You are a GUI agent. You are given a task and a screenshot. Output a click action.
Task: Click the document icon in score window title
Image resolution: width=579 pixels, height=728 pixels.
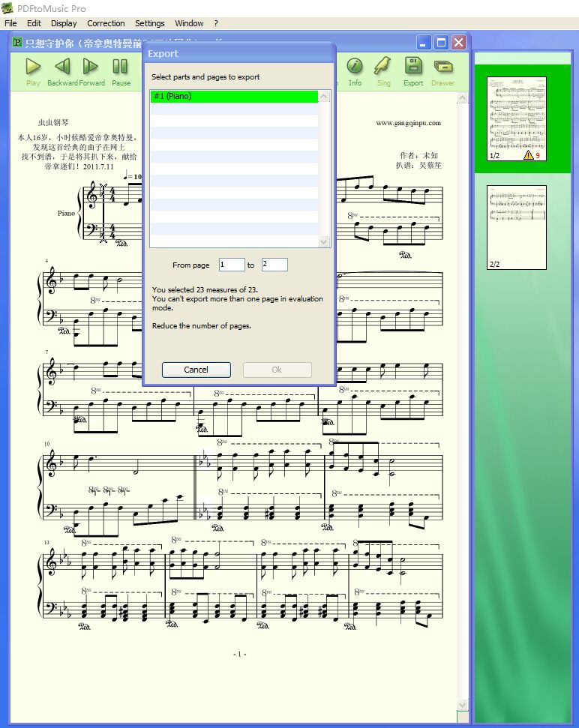17,42
